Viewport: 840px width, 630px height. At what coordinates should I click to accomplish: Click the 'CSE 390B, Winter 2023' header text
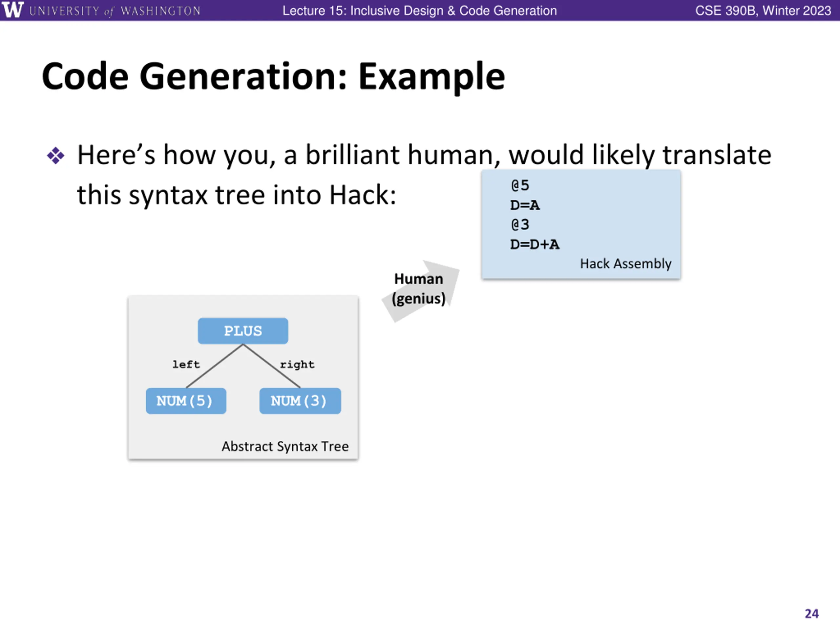[763, 10]
